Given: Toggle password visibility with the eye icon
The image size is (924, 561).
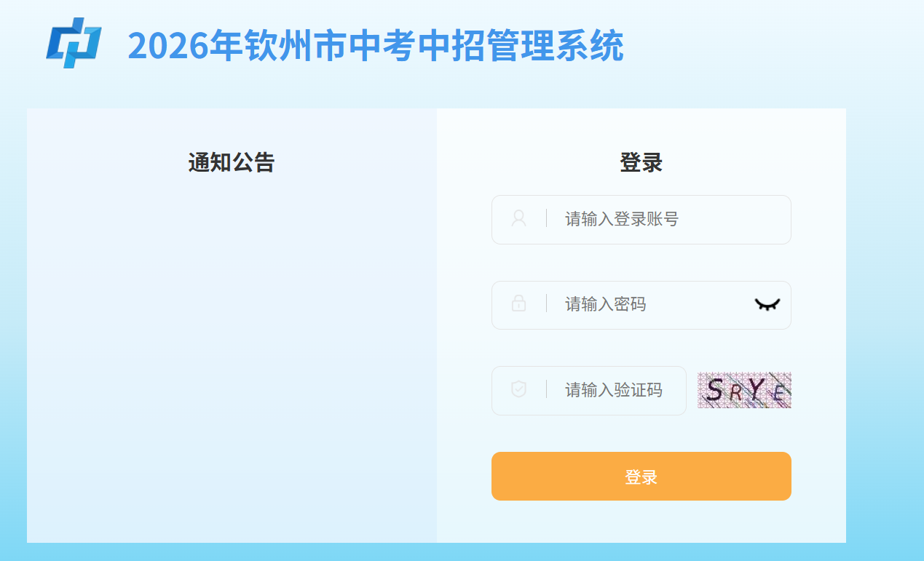Looking at the screenshot, I should pyautogui.click(x=767, y=304).
